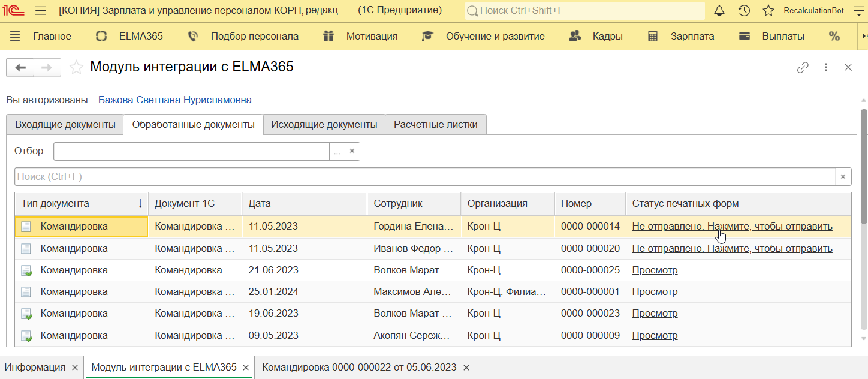Select the Крон-Ц. Филиал organization cell
The height and width of the screenshot is (379, 868).
coord(508,291)
